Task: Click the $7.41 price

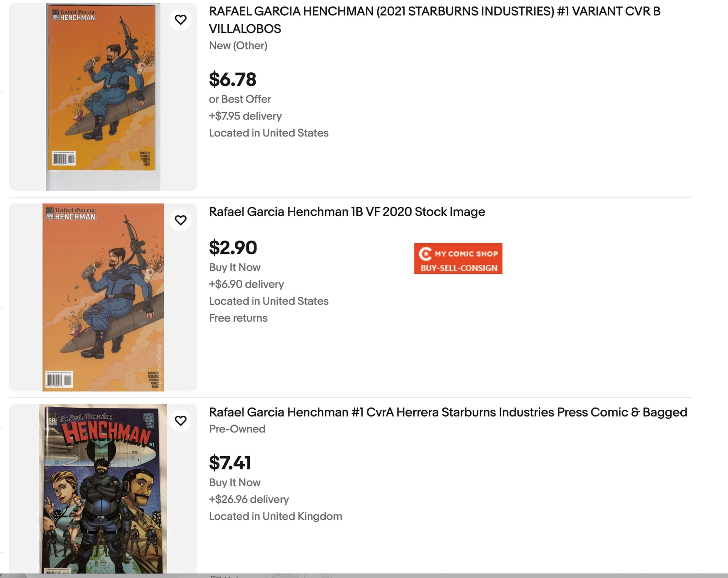Action: click(x=230, y=463)
